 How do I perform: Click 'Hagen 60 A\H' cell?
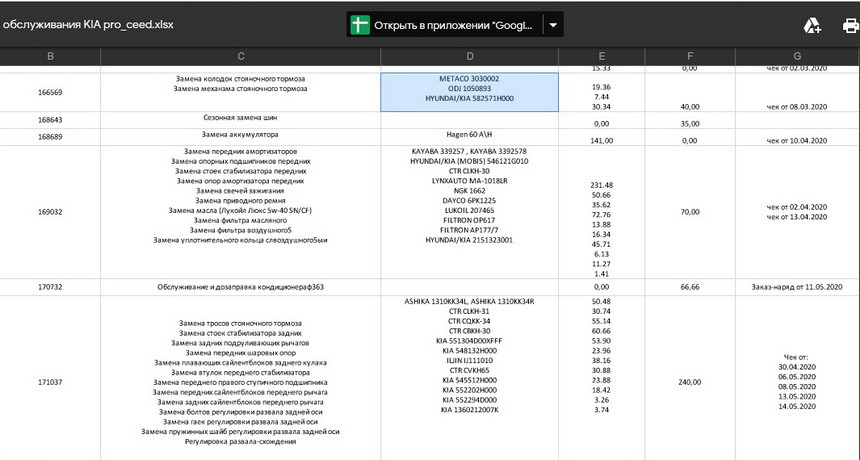point(469,137)
